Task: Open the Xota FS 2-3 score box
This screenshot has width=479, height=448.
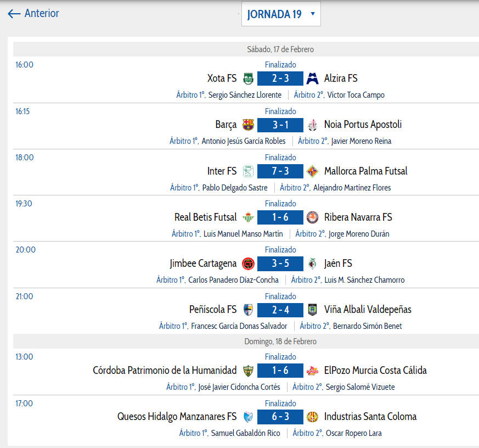Action: [280, 79]
